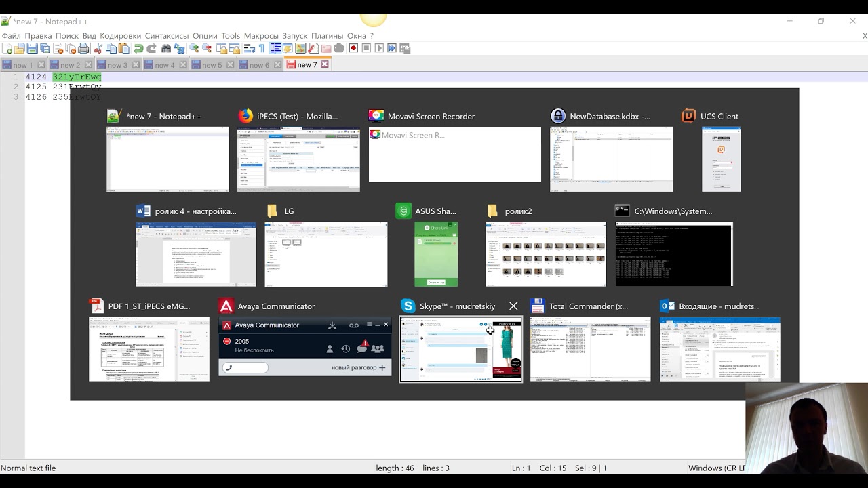Viewport: 868px width, 488px height.
Task: Click the Zoom Out toolbar icon
Action: 207,48
